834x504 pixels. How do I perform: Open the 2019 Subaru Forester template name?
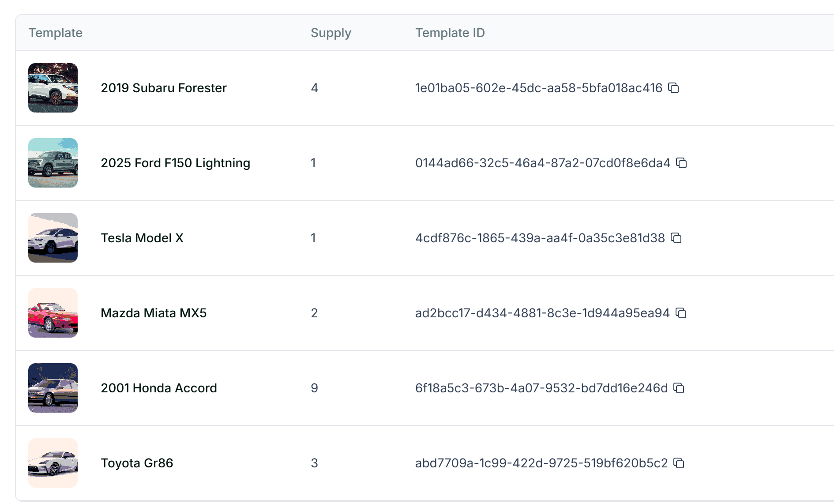coord(164,88)
